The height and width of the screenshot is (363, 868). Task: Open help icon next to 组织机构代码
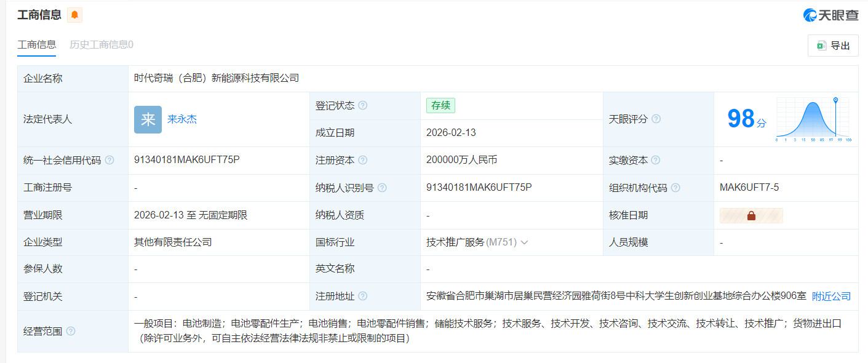click(x=675, y=187)
